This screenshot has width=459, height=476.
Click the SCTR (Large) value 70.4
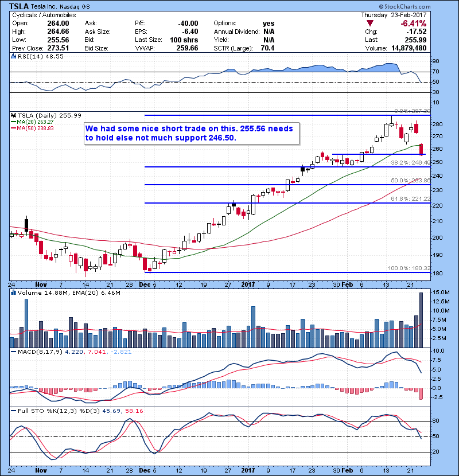tap(267, 48)
